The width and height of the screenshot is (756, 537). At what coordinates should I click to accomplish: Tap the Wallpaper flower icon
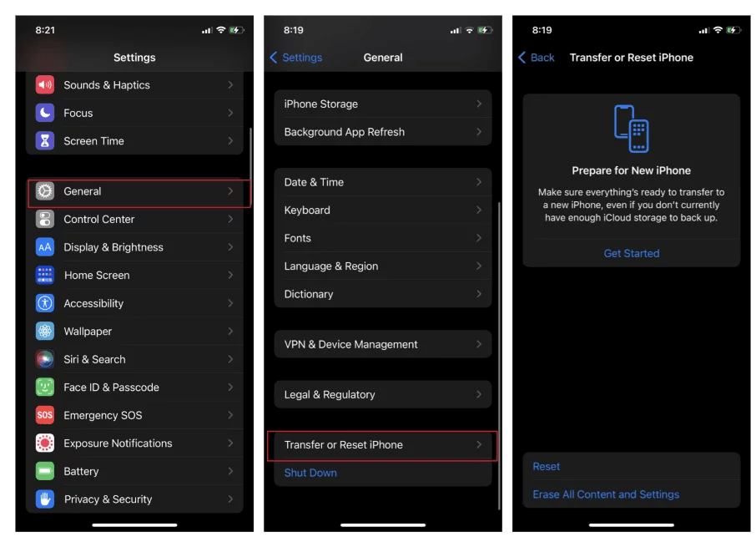tap(45, 331)
